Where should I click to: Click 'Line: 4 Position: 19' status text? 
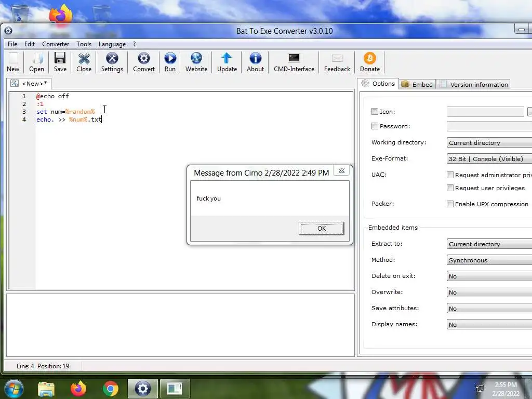click(x=43, y=366)
